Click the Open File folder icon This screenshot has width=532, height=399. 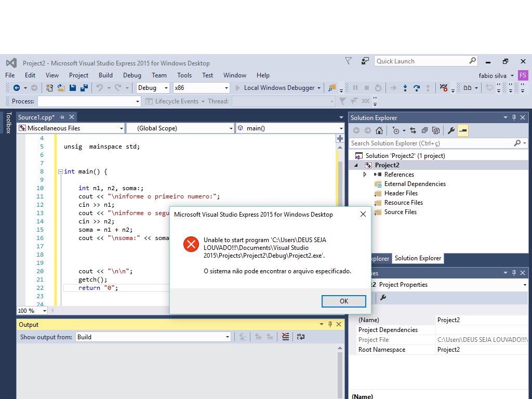pos(61,88)
